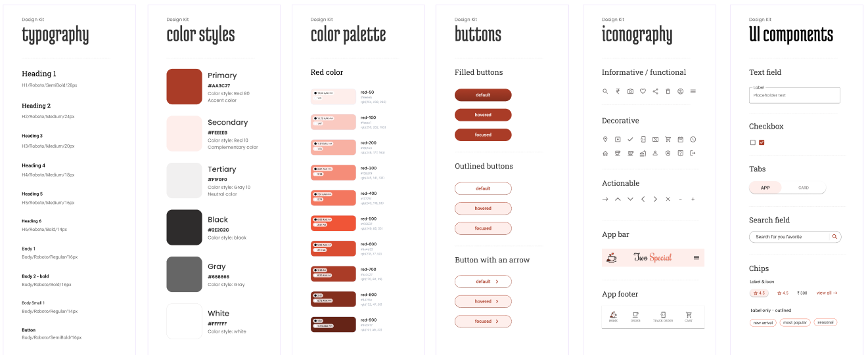Switch to the CARD tab
The height and width of the screenshot is (355, 868).
pos(804,188)
